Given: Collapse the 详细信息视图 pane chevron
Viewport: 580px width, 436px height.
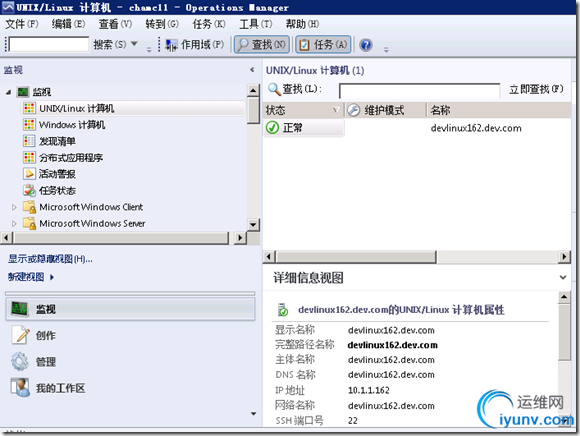Looking at the screenshot, I should coord(563,277).
